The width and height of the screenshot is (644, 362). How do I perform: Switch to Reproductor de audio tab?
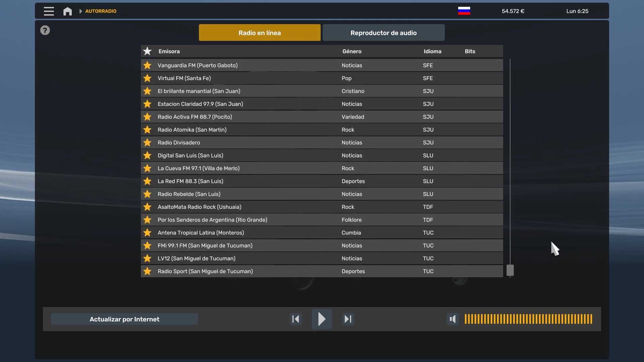click(x=383, y=33)
